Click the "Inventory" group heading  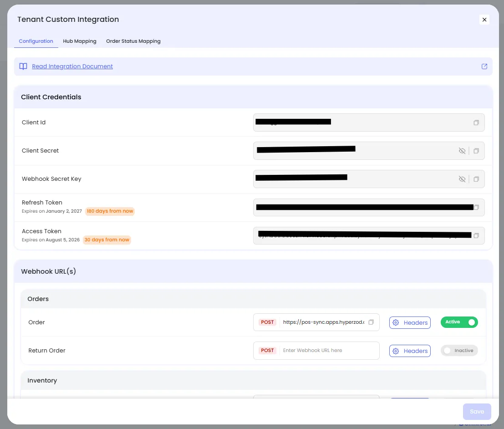pos(42,381)
